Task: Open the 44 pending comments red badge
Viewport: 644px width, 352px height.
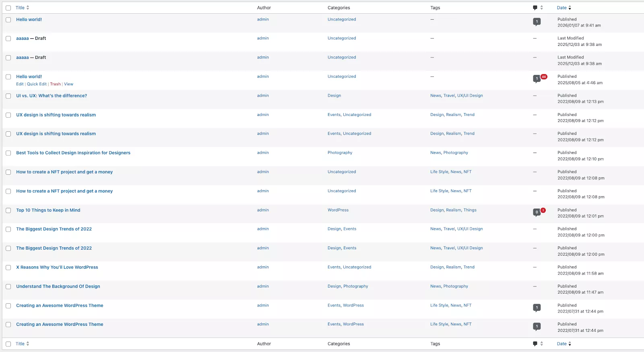Action: (544, 77)
